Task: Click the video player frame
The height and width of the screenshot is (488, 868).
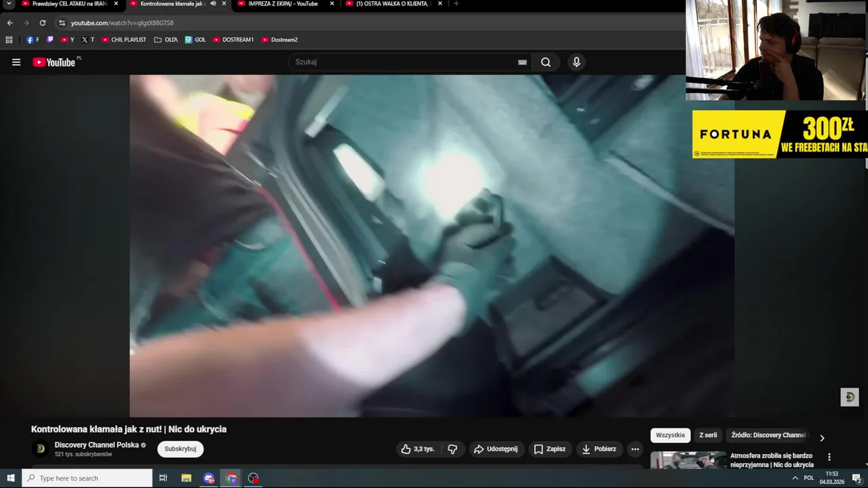Action: point(432,245)
